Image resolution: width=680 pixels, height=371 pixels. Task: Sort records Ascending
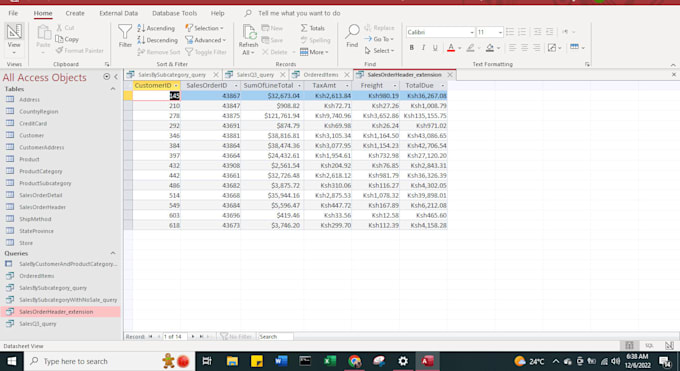(156, 28)
